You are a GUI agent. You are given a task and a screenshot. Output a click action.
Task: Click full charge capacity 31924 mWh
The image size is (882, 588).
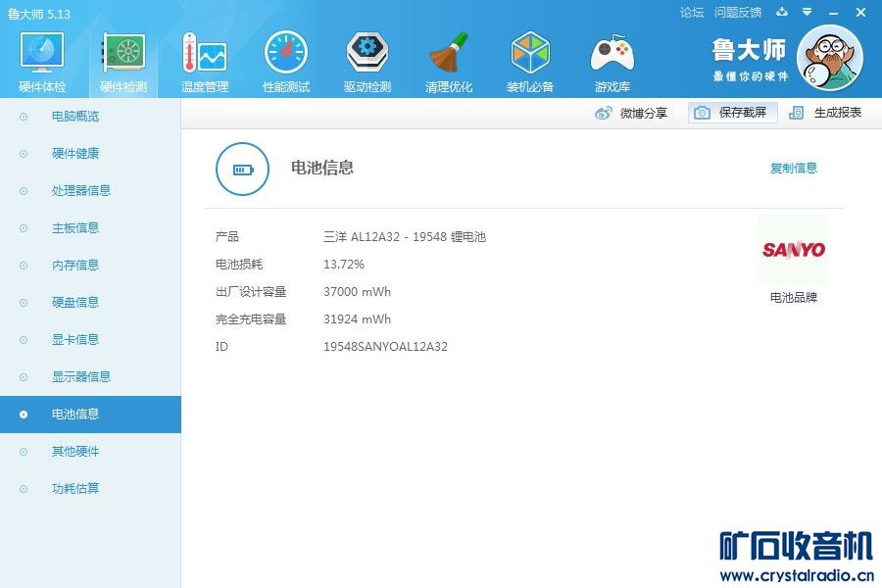tap(357, 319)
